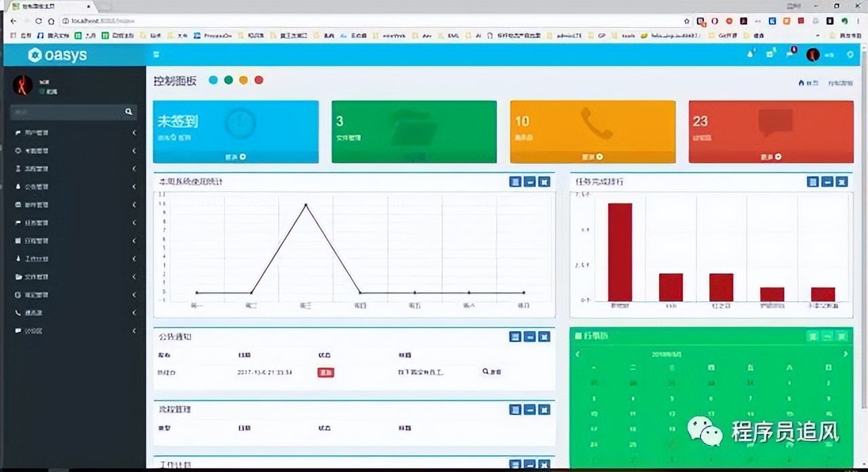Toggle the sidebar with the hamburger icon
This screenshot has height=472, width=868.
pyautogui.click(x=157, y=55)
